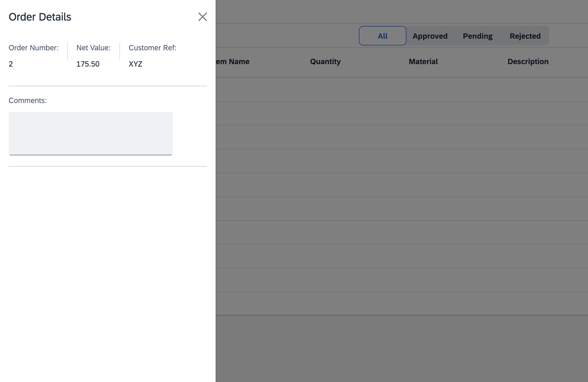Select the All filter segment
Screen dimensions: 588x382
pyautogui.click(x=382, y=36)
